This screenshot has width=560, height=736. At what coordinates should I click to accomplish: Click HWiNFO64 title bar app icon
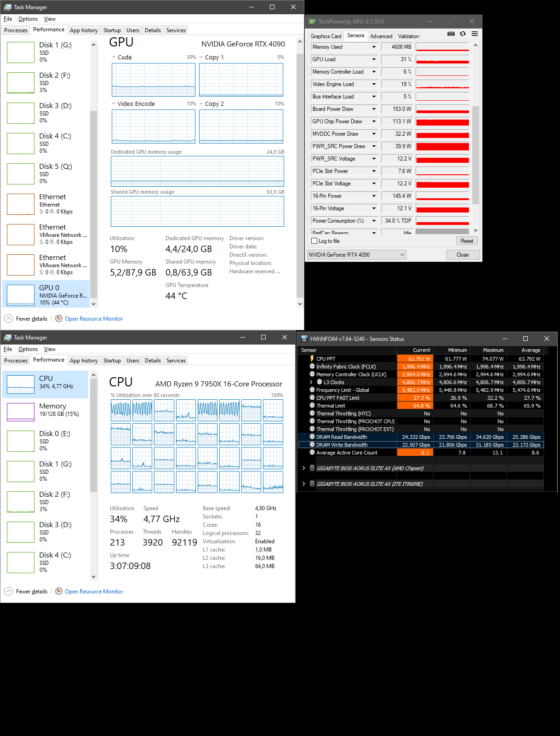(304, 339)
